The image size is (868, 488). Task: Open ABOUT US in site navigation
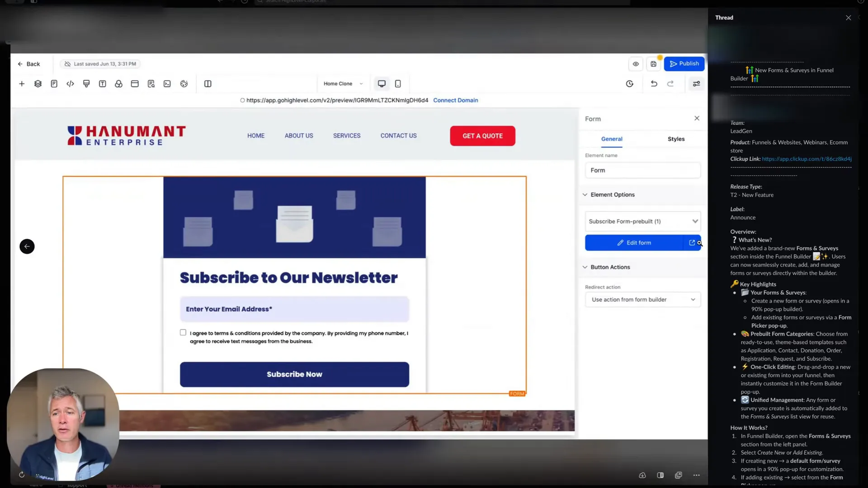click(299, 136)
